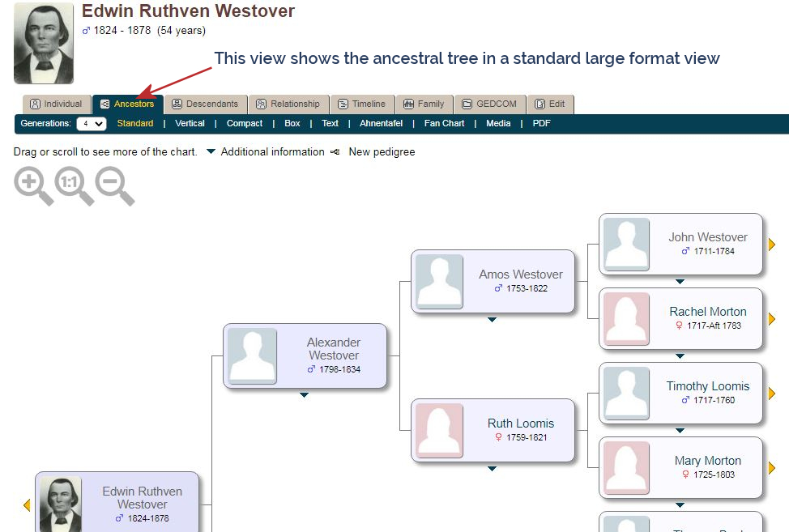Switch to the Ahnentafel format
This screenshot has height=532, width=789.
coord(381,123)
